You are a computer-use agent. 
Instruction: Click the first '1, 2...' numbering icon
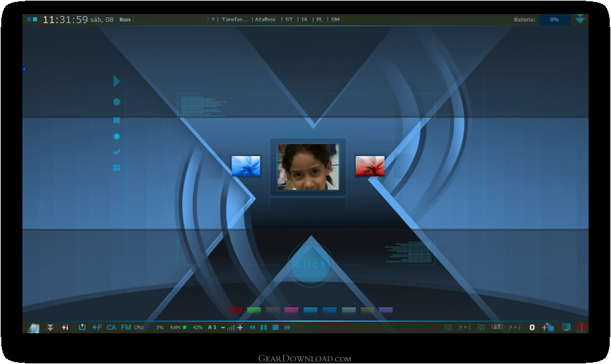click(464, 328)
